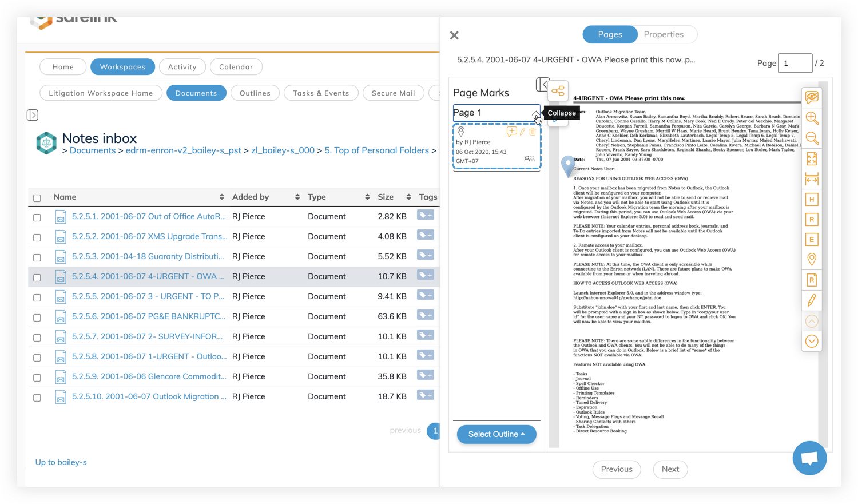Check box for 5.2.5.3 Guaranty Distributi

pos(37,257)
